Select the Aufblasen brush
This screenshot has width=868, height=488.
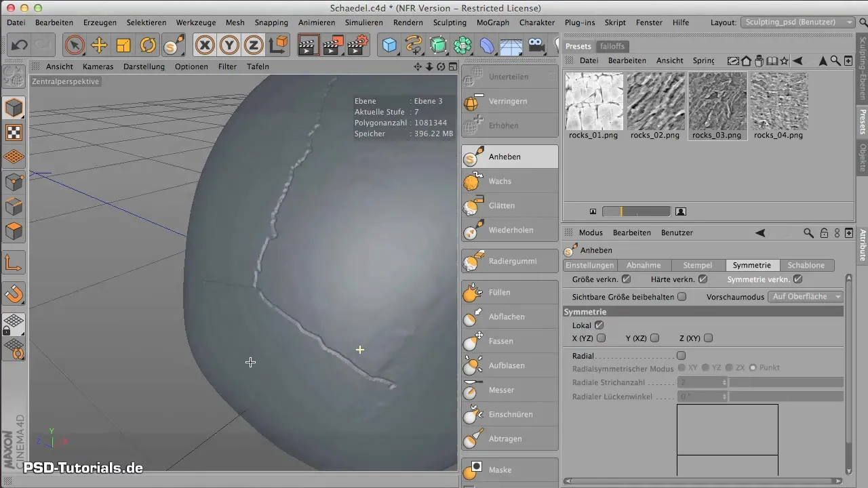tap(510, 365)
